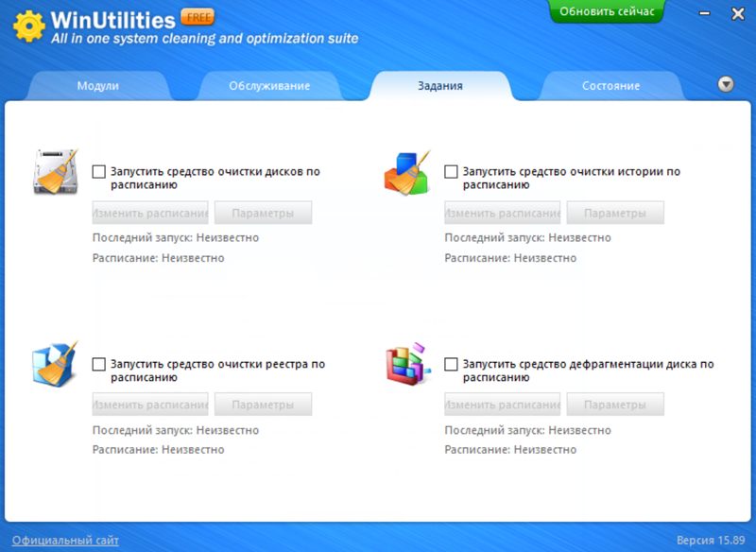
Task: Click the WinUtilities title text
Action: [112, 20]
